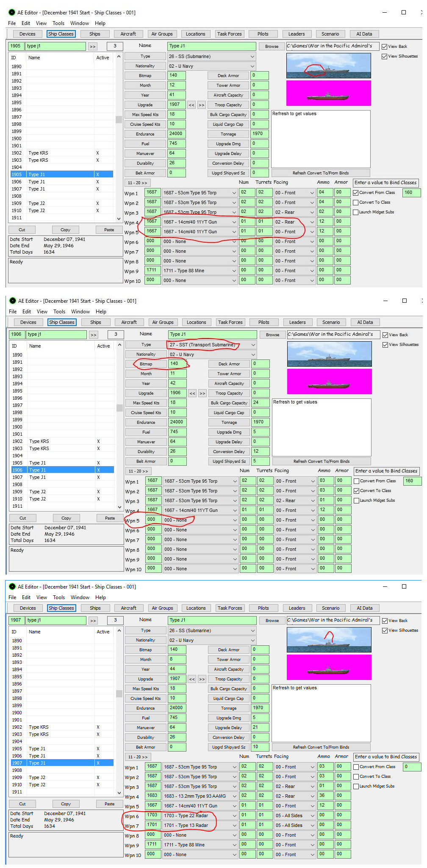Open Tools menu in middle window

point(59,312)
